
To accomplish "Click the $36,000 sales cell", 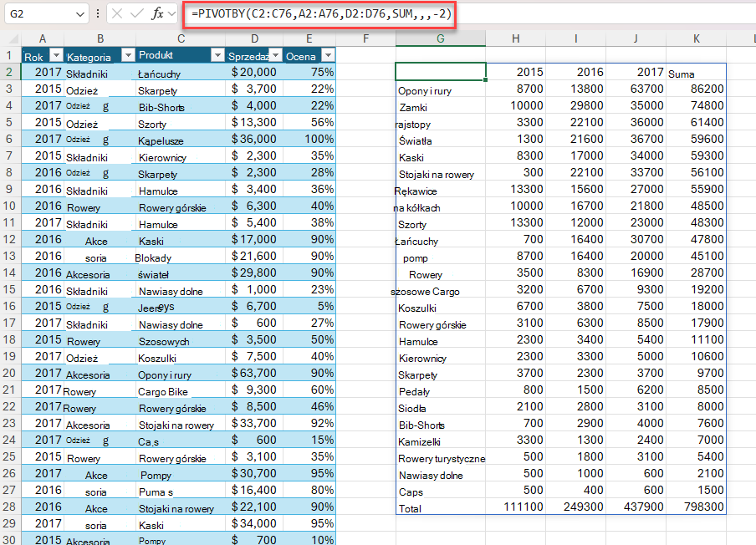I will point(253,140).
